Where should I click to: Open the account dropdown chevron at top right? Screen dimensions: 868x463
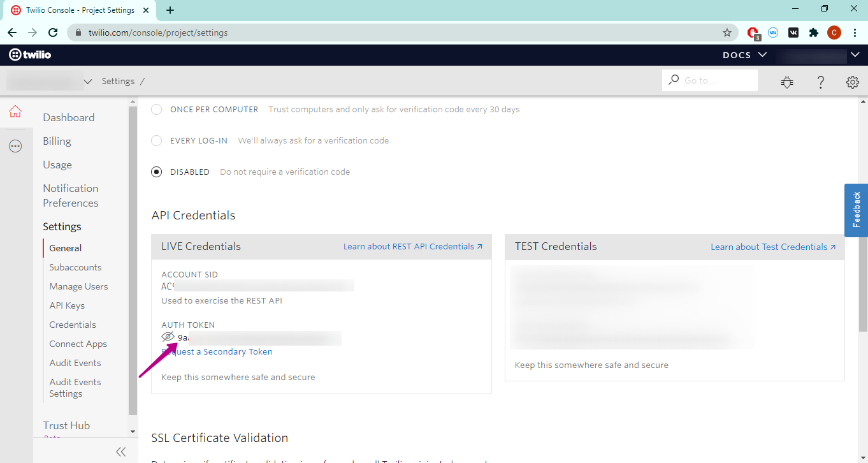pyautogui.click(x=855, y=55)
